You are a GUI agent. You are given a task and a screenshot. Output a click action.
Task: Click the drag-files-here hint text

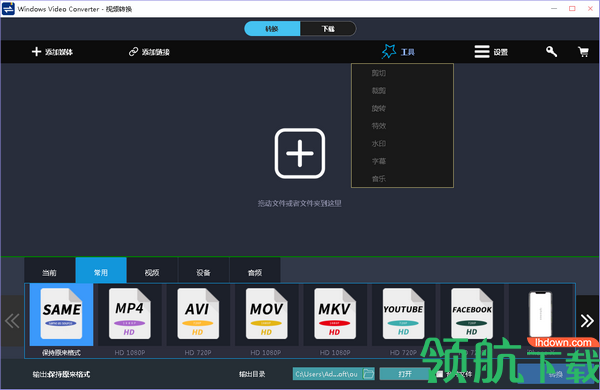[x=300, y=203]
